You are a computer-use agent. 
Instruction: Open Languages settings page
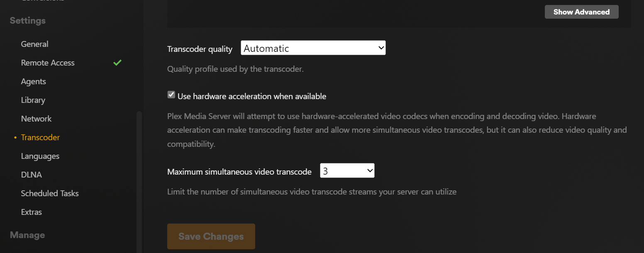(40, 156)
